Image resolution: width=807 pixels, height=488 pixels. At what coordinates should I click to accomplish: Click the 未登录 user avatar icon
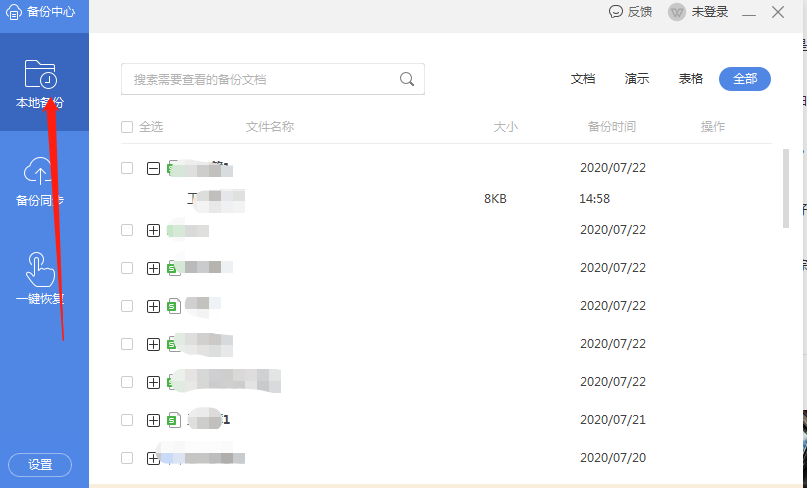coord(677,12)
